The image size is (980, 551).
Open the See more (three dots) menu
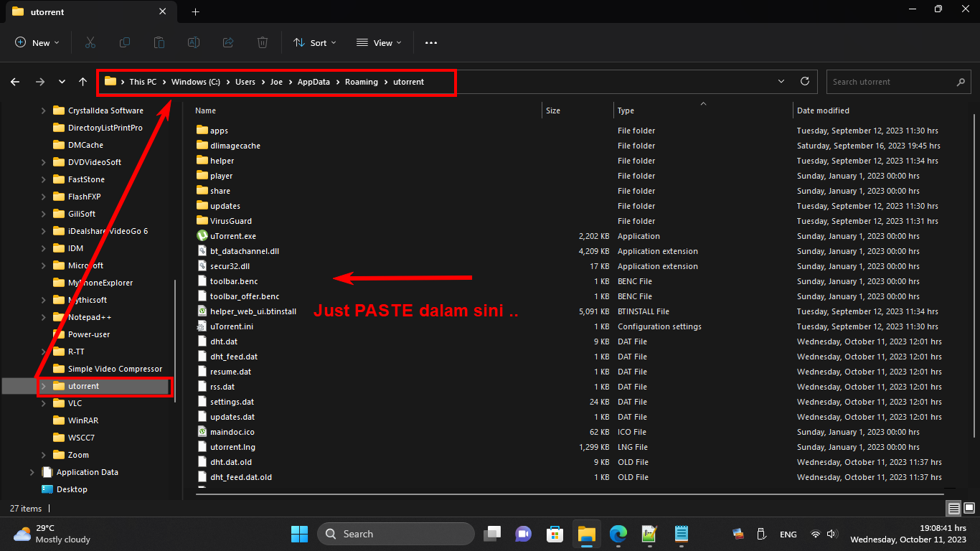click(431, 43)
